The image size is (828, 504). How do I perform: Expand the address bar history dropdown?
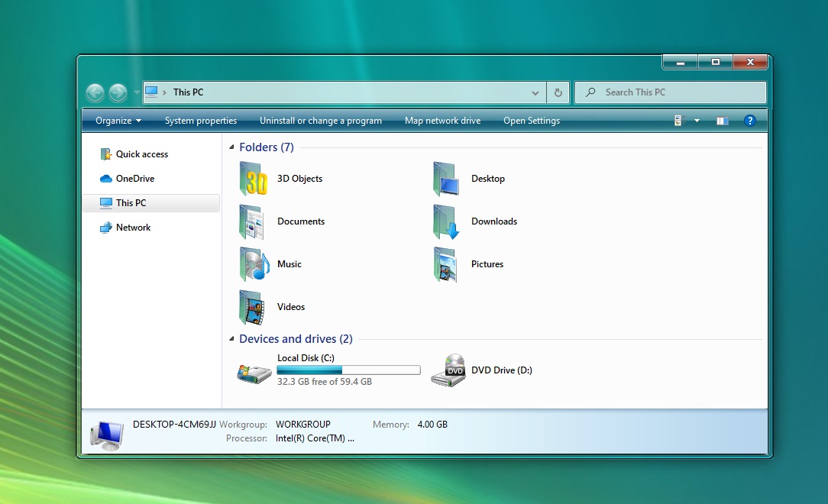pyautogui.click(x=535, y=92)
